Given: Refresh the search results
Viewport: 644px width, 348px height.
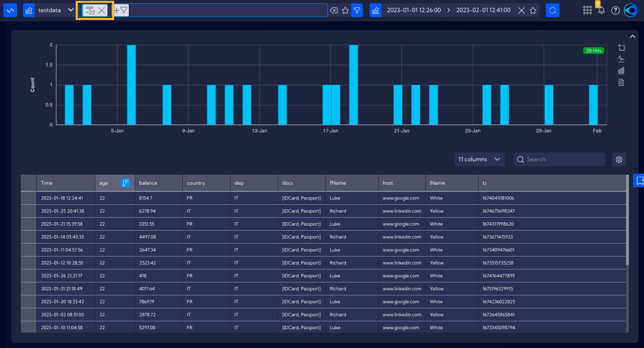Looking at the screenshot, I should coord(552,10).
